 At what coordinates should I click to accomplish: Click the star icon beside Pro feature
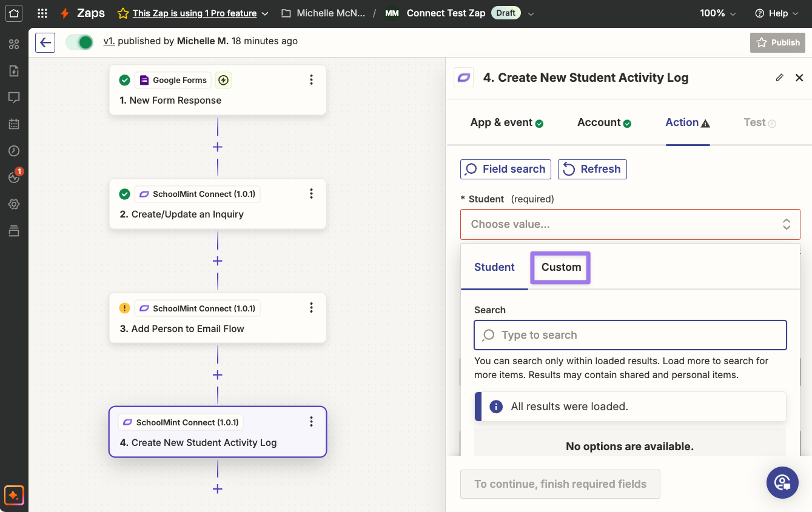(x=123, y=13)
